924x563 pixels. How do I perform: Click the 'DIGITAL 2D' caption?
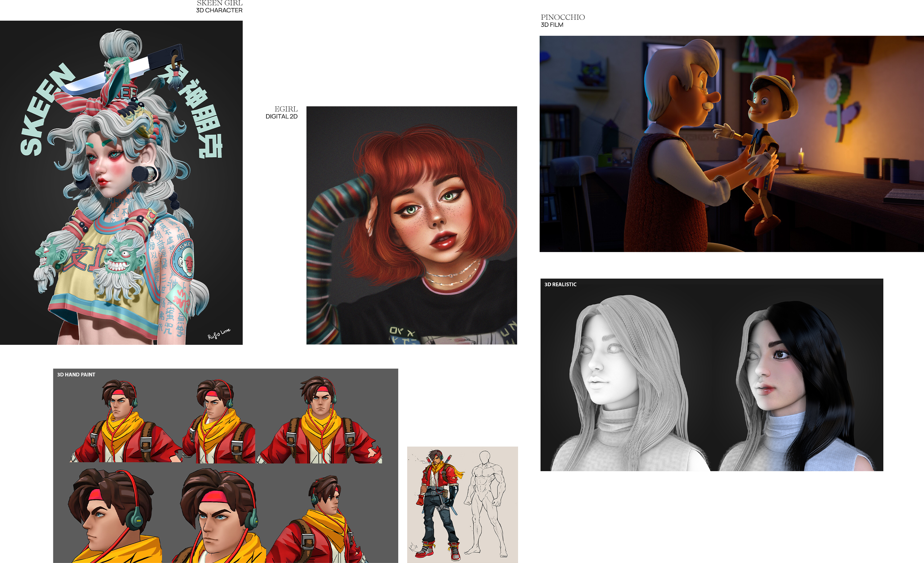point(282,117)
